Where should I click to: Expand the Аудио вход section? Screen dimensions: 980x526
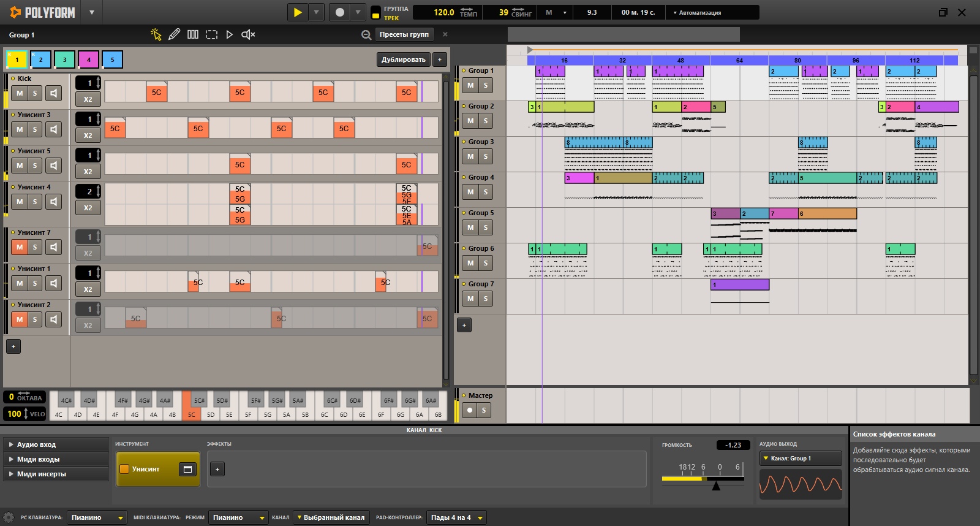pos(56,444)
